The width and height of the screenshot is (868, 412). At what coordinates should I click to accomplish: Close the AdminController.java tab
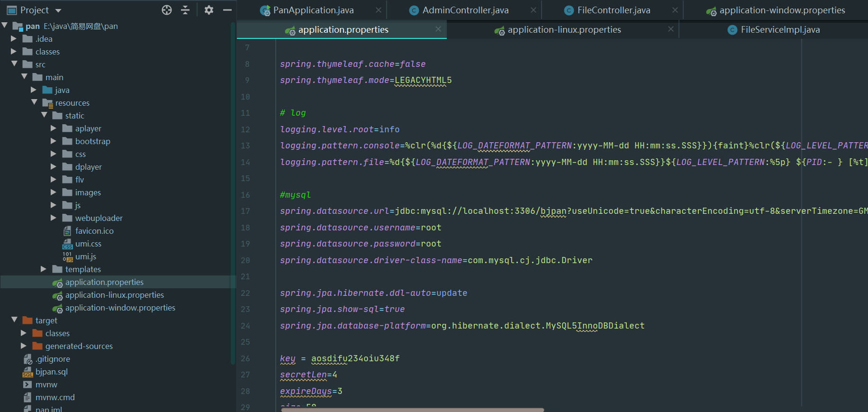pyautogui.click(x=533, y=10)
